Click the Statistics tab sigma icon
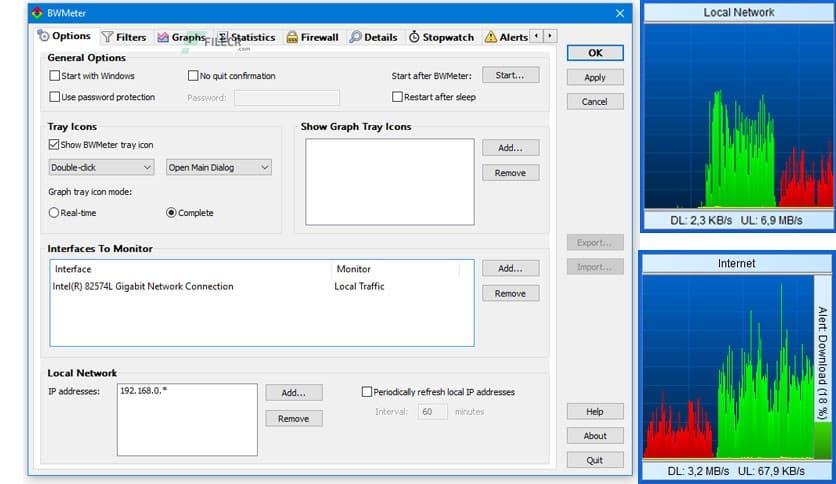 (x=223, y=37)
